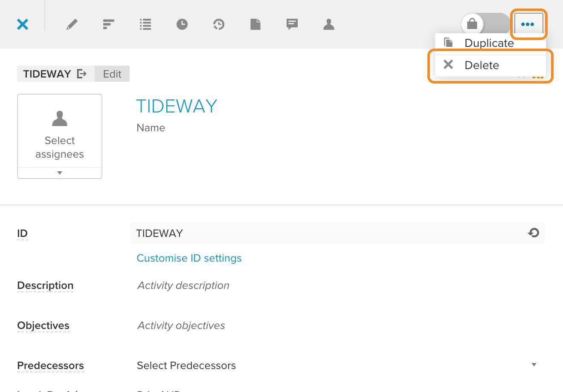This screenshot has width=563, height=392.
Task: Click the Edit button next to TIDEWAY
Action: pyautogui.click(x=112, y=74)
